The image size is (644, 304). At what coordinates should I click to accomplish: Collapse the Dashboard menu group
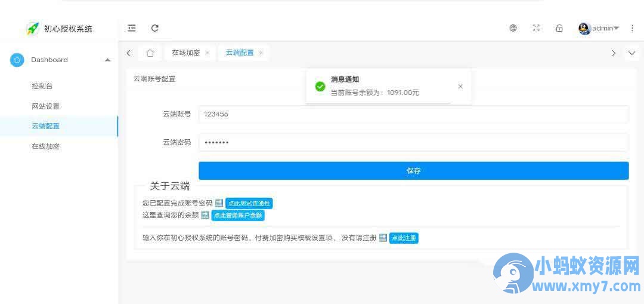107,60
